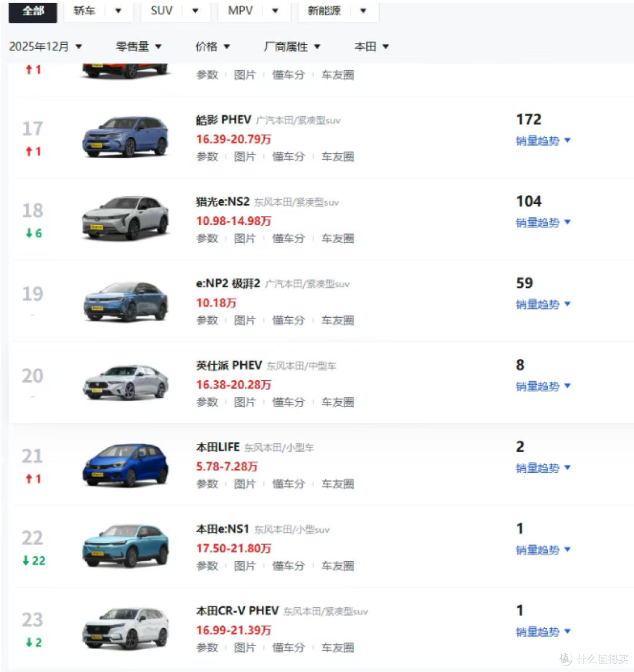This screenshot has width=634, height=672.
Task: View 懂车分 for 本田LIFE
Action: 289,484
